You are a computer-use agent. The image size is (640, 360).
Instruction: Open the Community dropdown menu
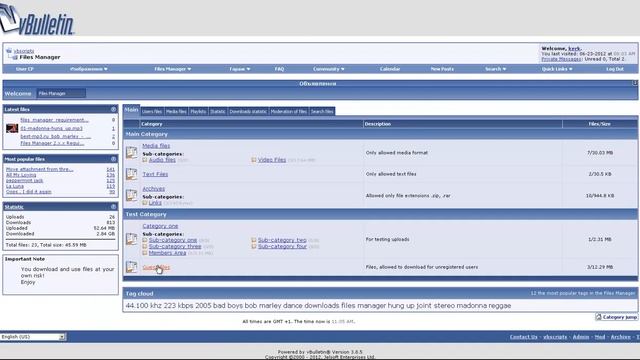pyautogui.click(x=329, y=69)
